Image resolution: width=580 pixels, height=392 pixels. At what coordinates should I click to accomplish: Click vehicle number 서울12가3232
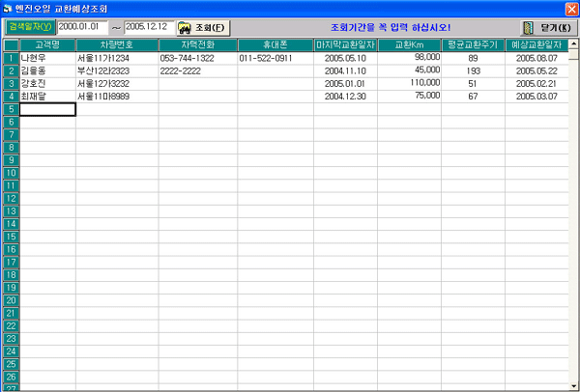click(103, 84)
